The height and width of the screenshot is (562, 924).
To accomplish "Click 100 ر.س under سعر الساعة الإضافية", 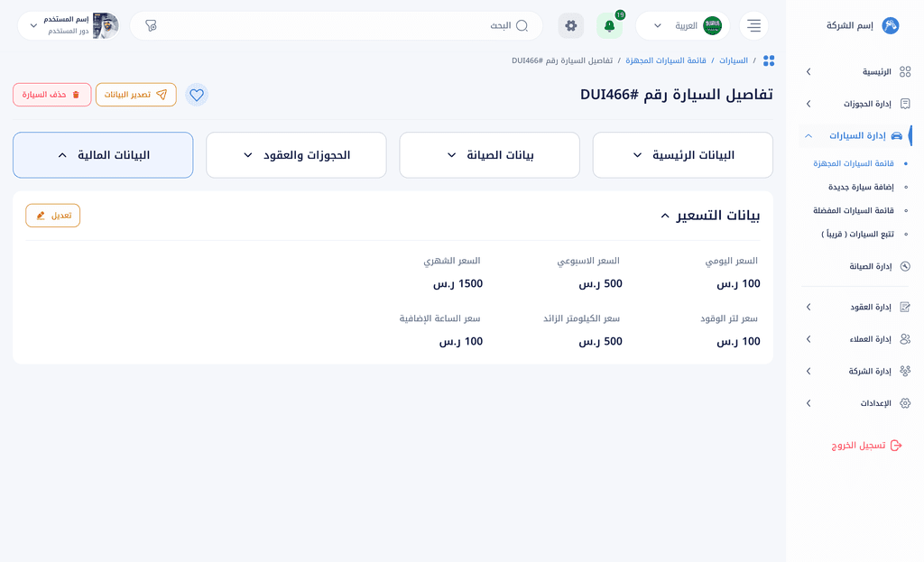I will [x=461, y=342].
